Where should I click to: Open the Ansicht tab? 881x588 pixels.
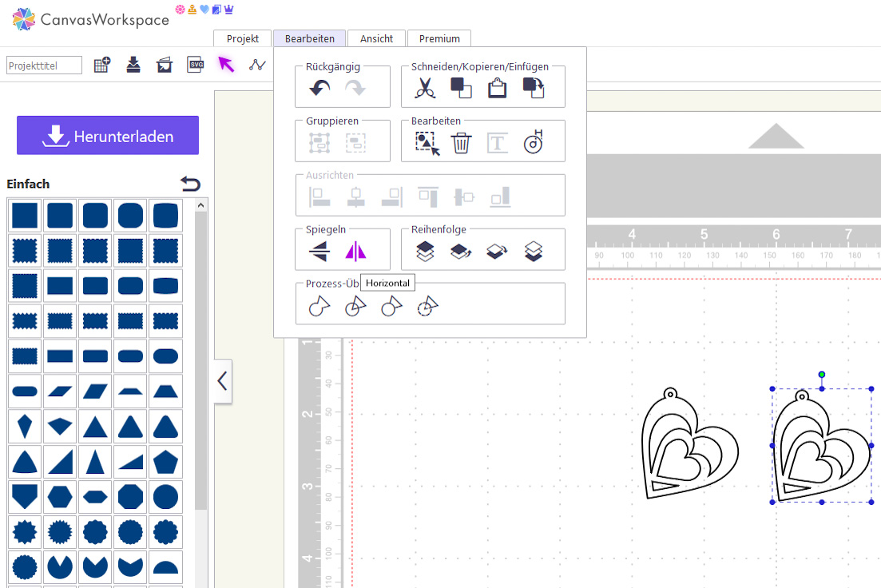pos(376,38)
